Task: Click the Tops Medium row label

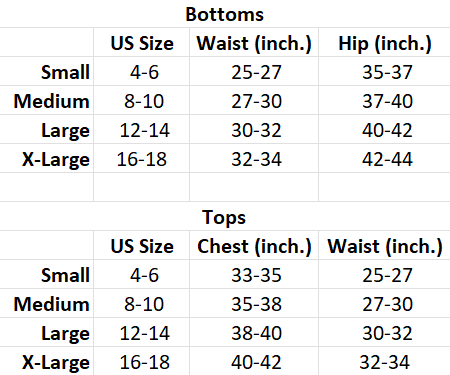Action: point(51,304)
